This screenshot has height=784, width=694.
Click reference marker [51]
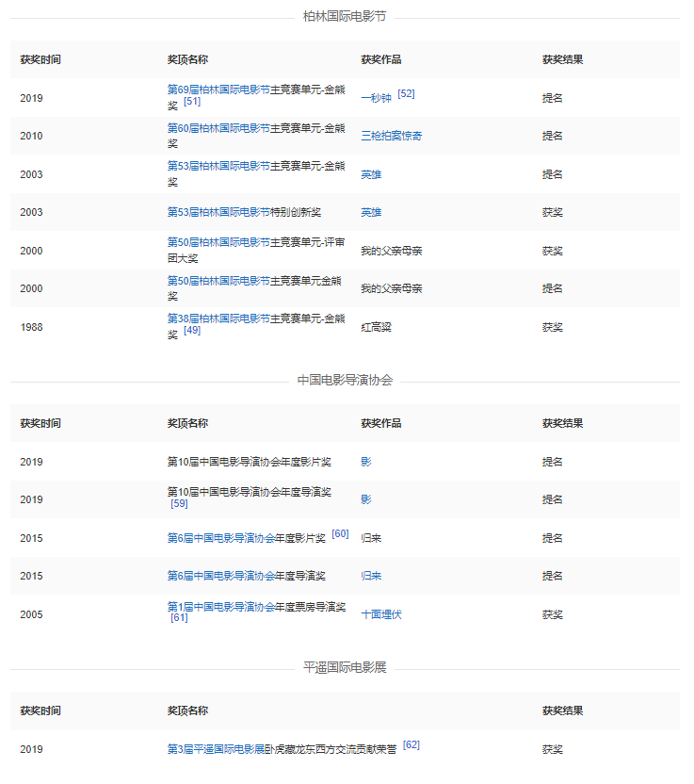[192, 102]
